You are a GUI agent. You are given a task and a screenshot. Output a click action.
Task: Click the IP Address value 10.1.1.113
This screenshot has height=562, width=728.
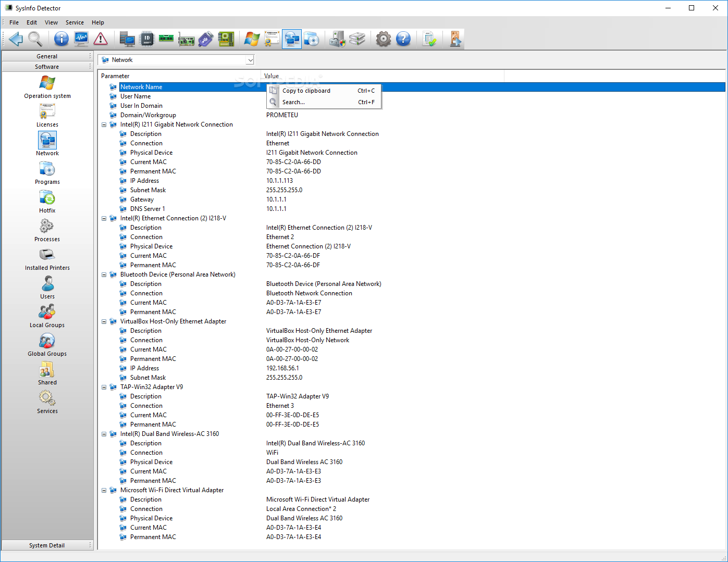pyautogui.click(x=279, y=181)
